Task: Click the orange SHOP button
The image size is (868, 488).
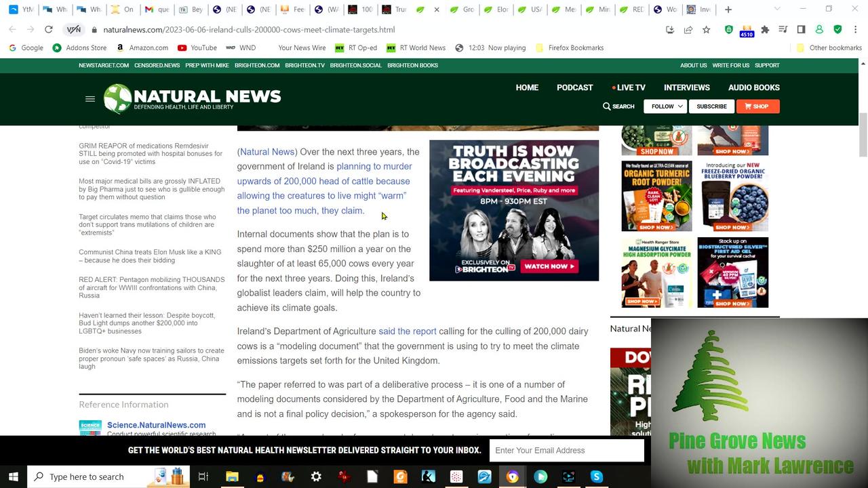Action: (757, 106)
